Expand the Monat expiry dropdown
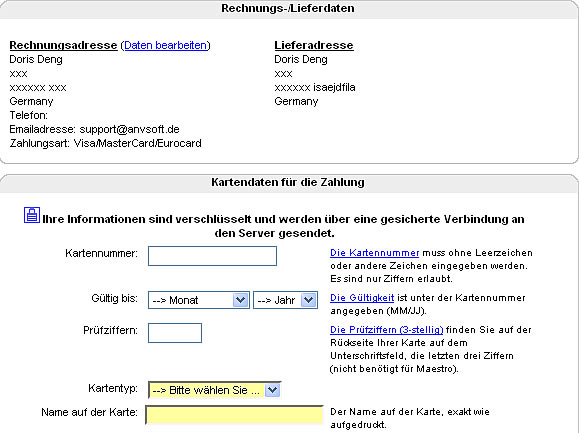Screen dimensions: 579x433 pos(199,300)
